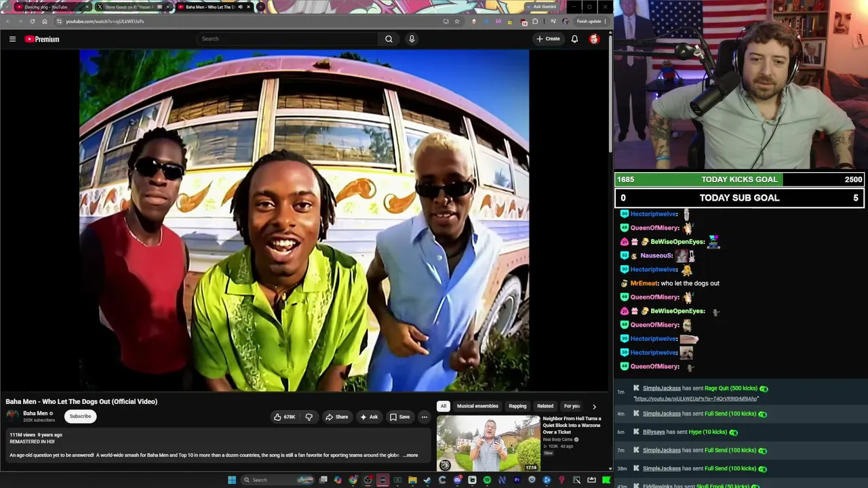Image resolution: width=868 pixels, height=488 pixels.
Task: Open the Baha Men channel avatar
Action: (12, 415)
